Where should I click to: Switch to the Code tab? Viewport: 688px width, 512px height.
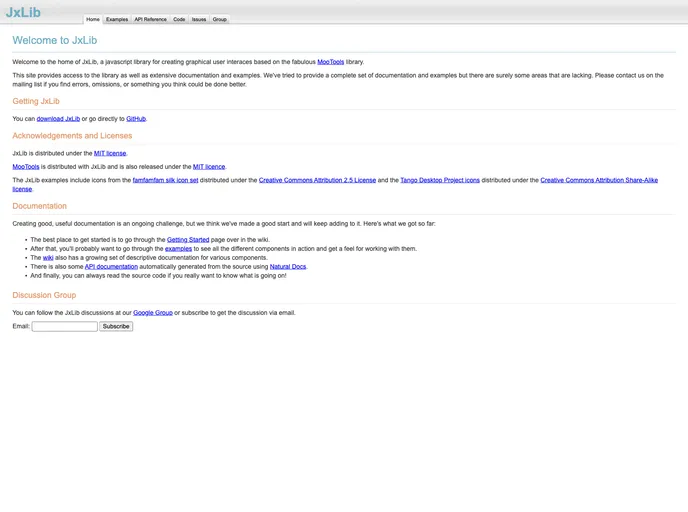tap(179, 19)
